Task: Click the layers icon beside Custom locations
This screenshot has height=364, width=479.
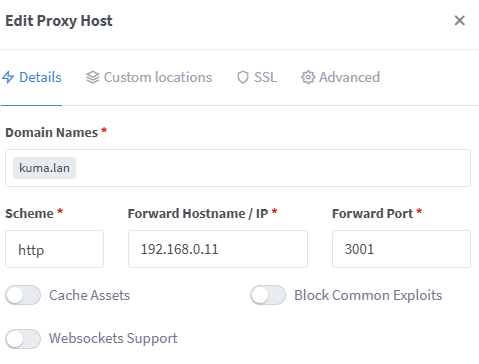Action: coord(93,77)
